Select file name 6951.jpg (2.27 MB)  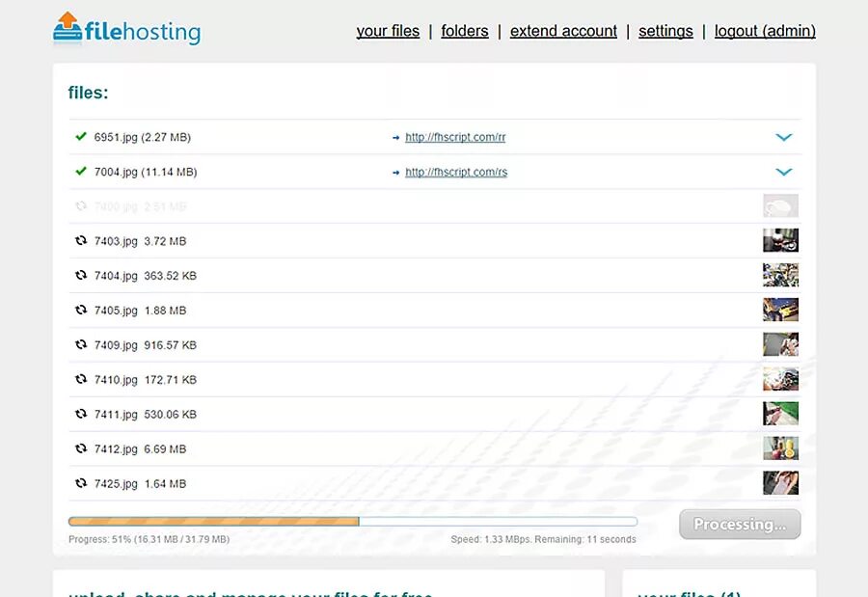[x=143, y=137]
